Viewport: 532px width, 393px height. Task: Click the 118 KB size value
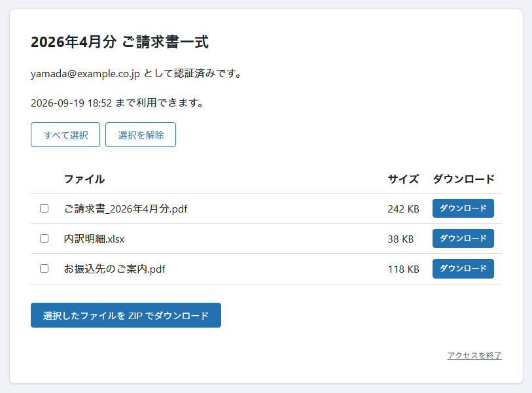[x=403, y=269]
